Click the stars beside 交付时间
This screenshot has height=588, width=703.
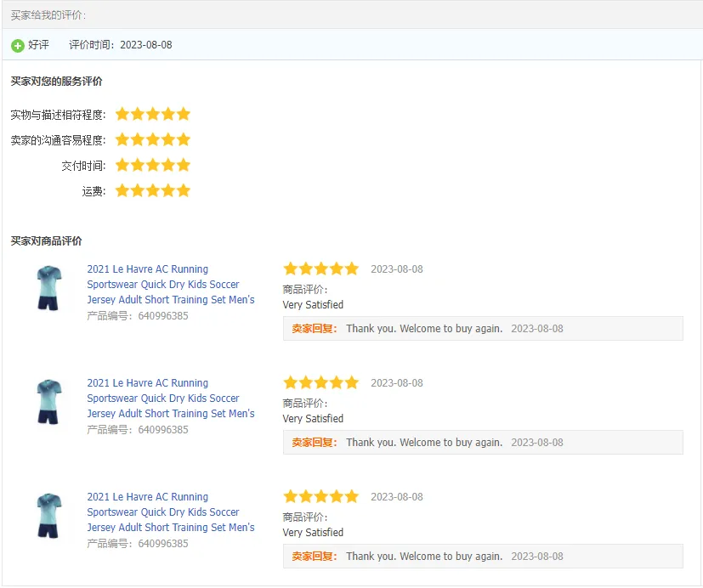[153, 165]
